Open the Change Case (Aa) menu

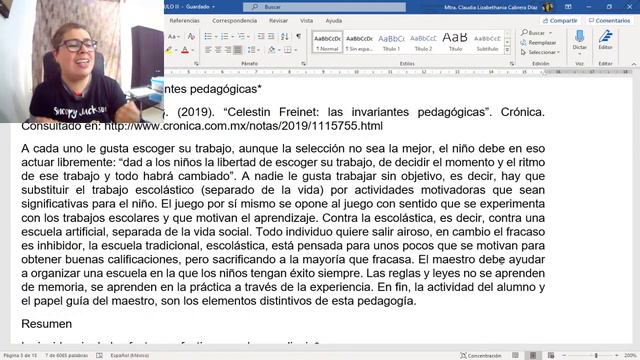point(173,37)
